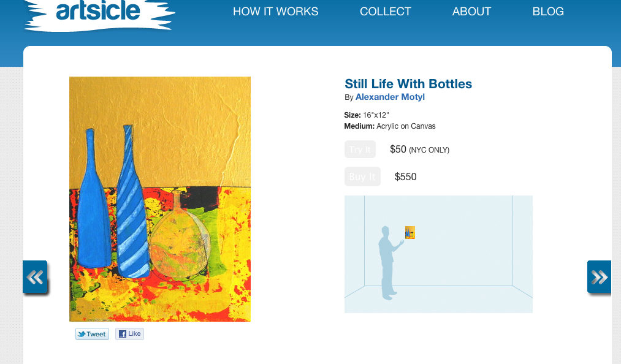Open artist Alexander Motyl's profile link
The image size is (621, 364).
390,97
